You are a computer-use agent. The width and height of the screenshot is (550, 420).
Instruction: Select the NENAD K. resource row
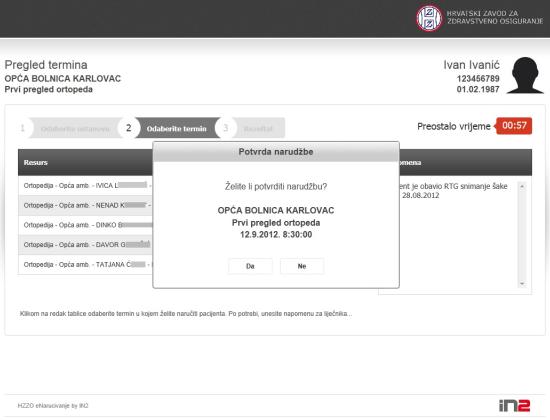pyautogui.click(x=86, y=205)
